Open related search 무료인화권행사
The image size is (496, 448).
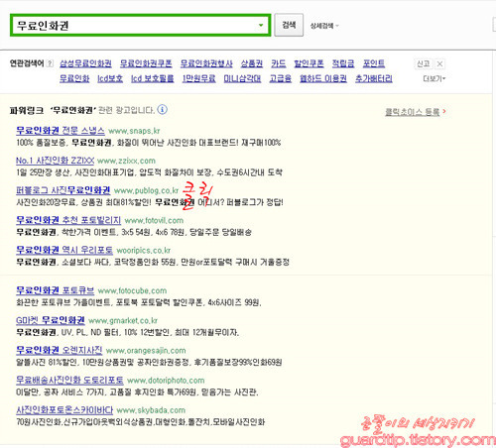click(206, 63)
